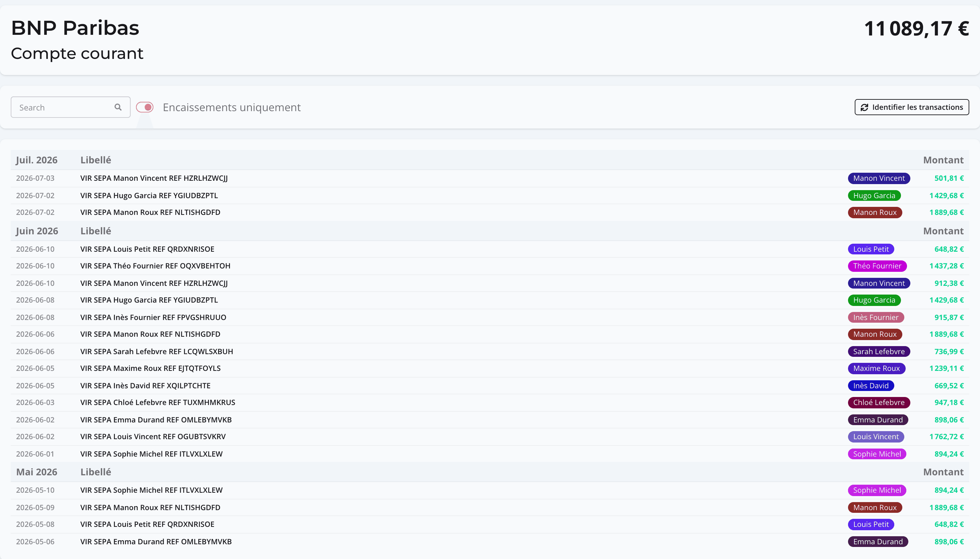Click Emma Durand tag on 2026-06-02 row

(x=878, y=420)
